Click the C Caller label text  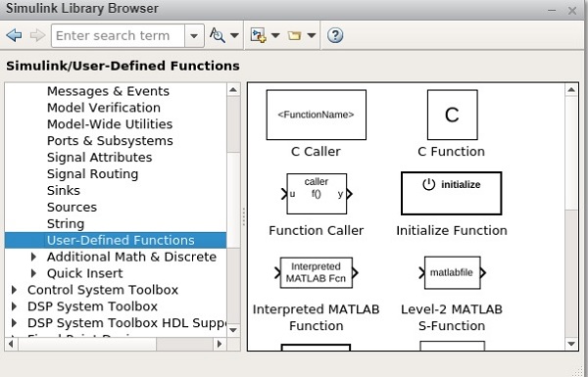(x=316, y=152)
